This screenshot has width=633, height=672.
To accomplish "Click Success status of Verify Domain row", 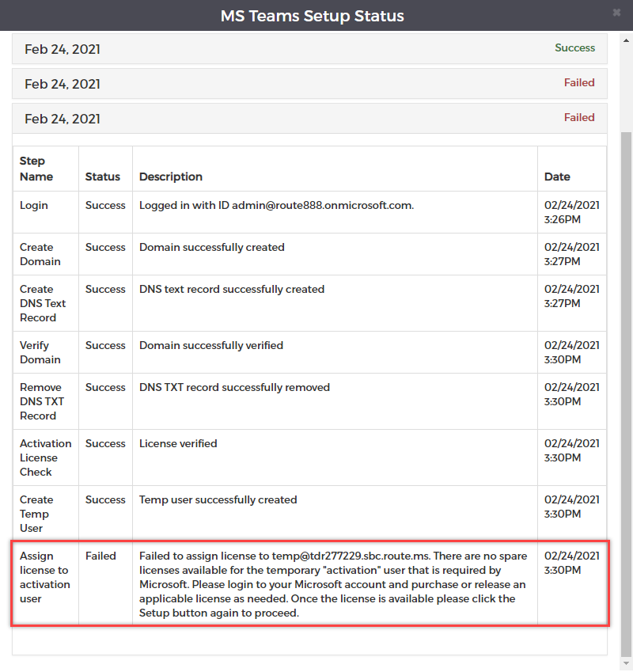I will pyautogui.click(x=105, y=345).
